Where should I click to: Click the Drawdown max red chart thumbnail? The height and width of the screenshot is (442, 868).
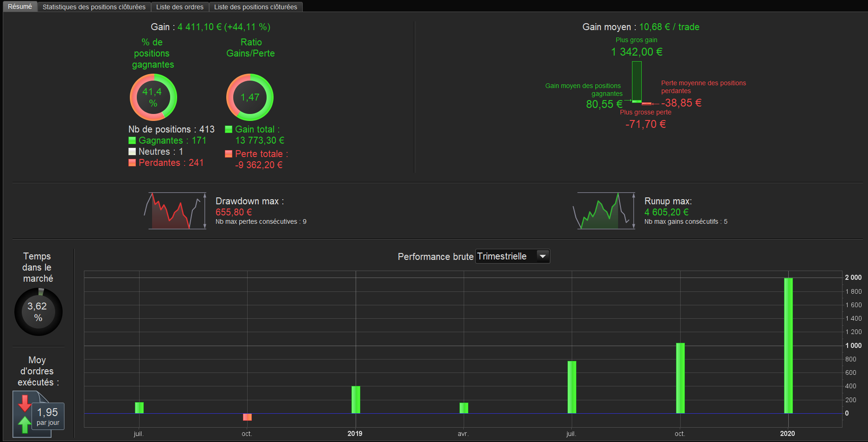tap(175, 211)
